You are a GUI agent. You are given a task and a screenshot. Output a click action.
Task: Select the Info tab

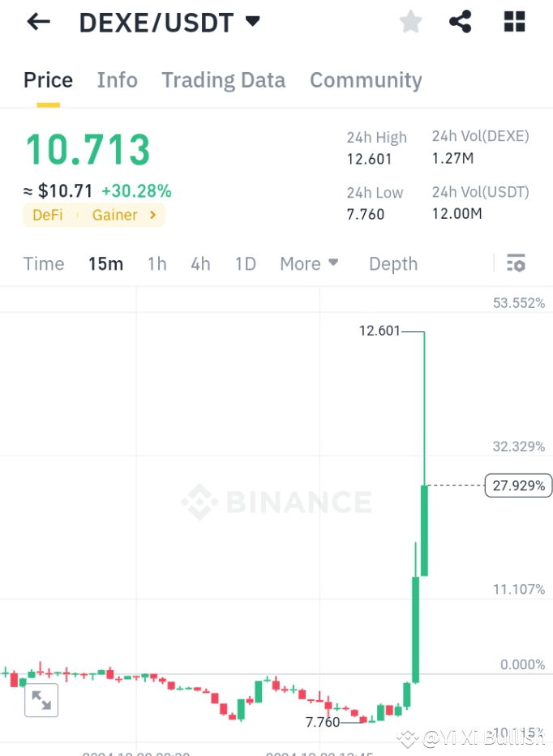[x=117, y=80]
